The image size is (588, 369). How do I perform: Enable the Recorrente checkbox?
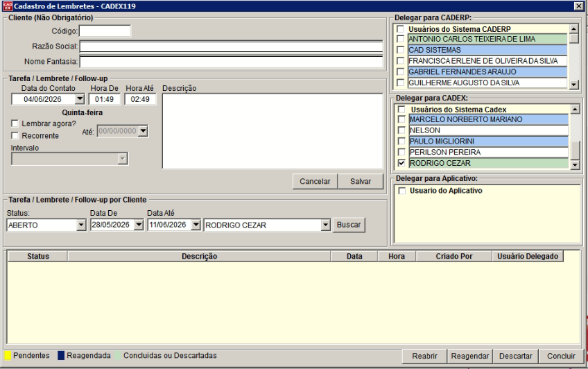15,135
